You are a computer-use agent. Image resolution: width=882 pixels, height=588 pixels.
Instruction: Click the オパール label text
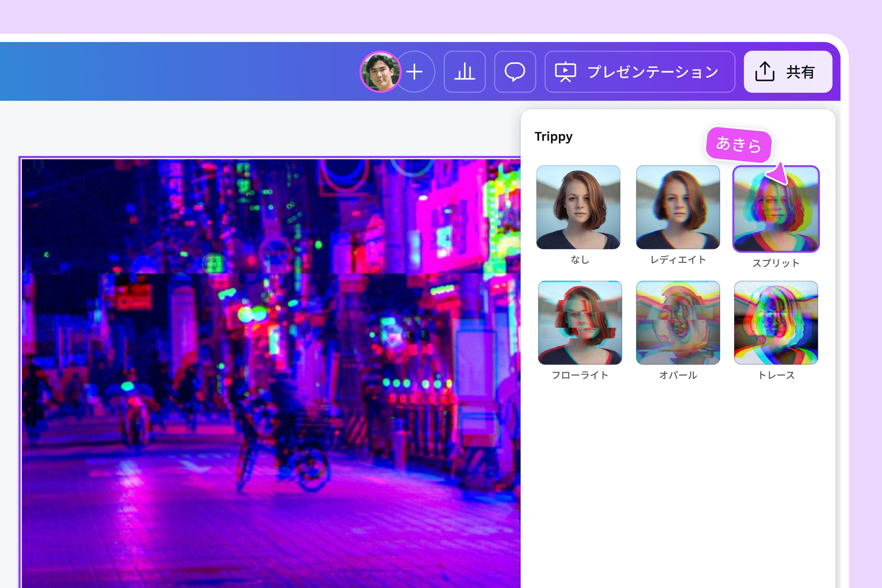pyautogui.click(x=678, y=375)
